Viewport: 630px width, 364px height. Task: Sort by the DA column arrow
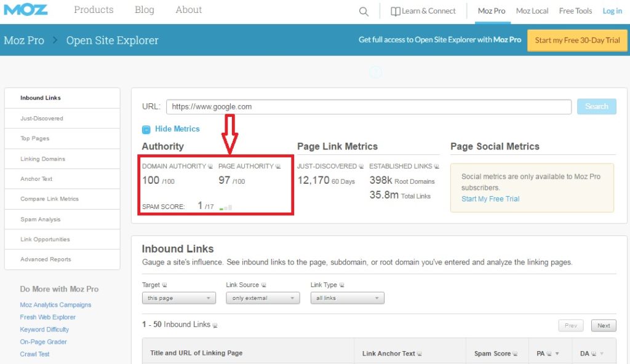coord(602,354)
